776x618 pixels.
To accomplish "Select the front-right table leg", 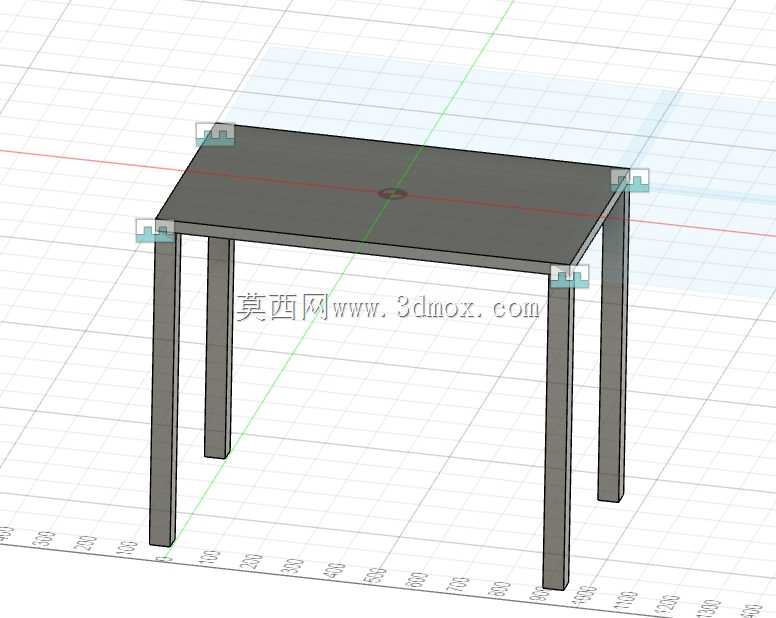I will point(558,433).
